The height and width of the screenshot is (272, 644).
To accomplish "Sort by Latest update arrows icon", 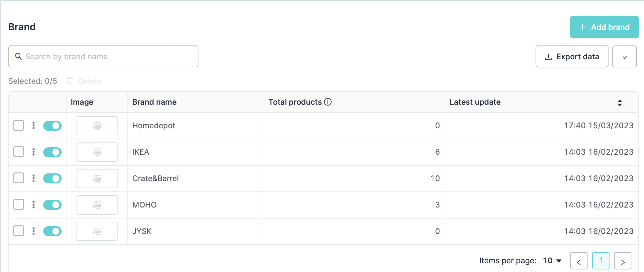I will tap(619, 102).
